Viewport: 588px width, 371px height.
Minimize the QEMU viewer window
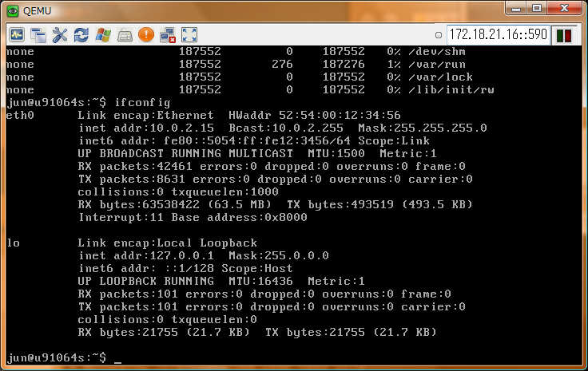coord(516,9)
